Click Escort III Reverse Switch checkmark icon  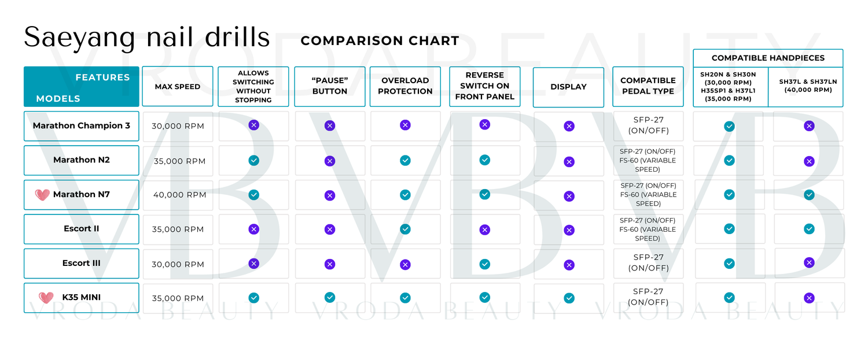(x=485, y=264)
